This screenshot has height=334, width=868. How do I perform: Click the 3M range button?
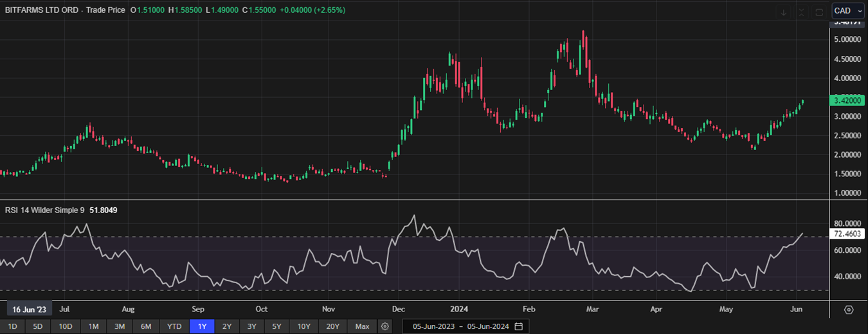pyautogui.click(x=120, y=326)
